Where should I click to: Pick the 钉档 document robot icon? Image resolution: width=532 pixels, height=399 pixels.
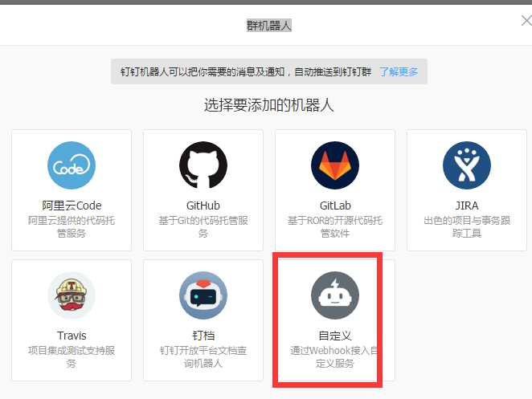click(203, 295)
